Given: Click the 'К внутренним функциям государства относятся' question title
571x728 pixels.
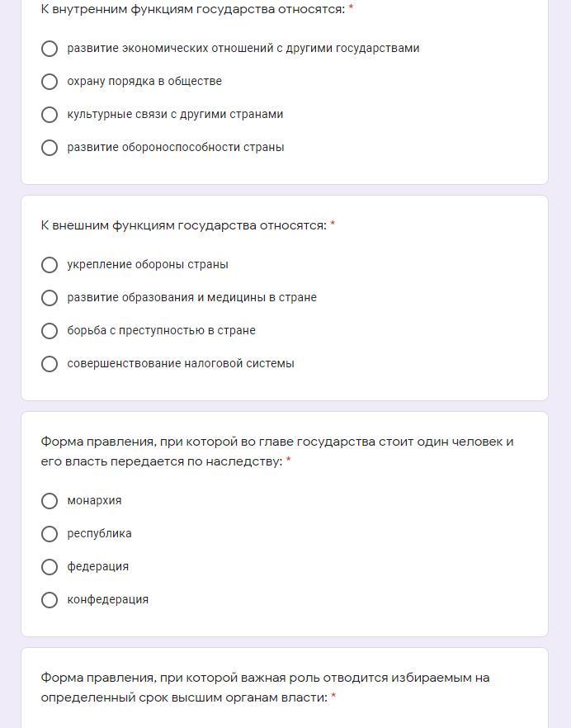Looking at the screenshot, I should pyautogui.click(x=192, y=9).
